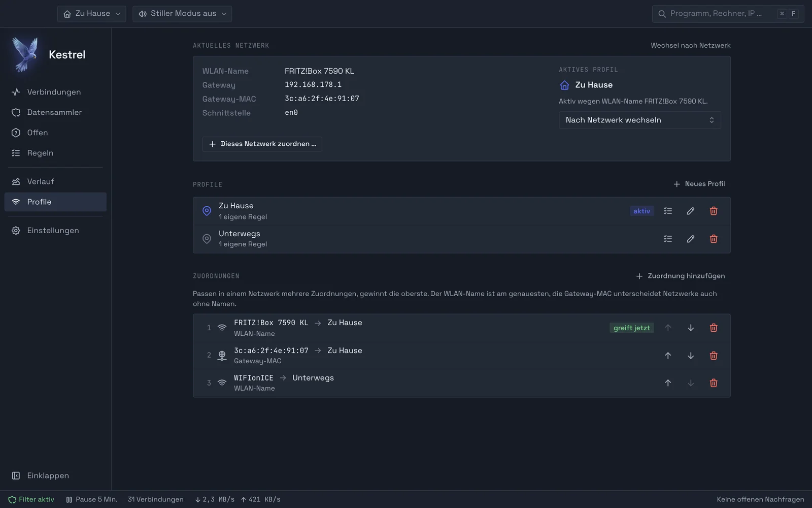Delete the Zu Hause profile

click(714, 211)
